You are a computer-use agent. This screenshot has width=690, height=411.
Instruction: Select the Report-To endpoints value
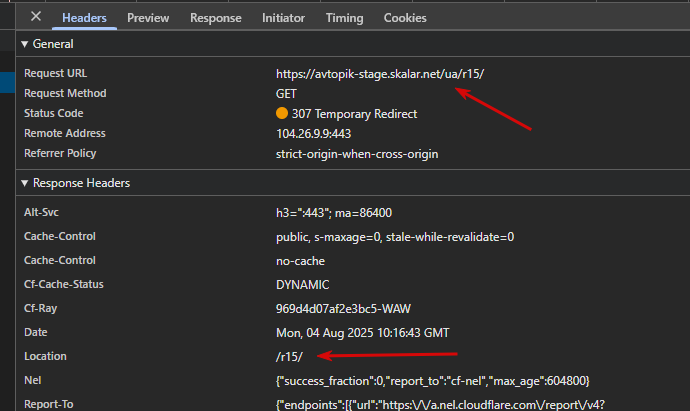click(440, 404)
